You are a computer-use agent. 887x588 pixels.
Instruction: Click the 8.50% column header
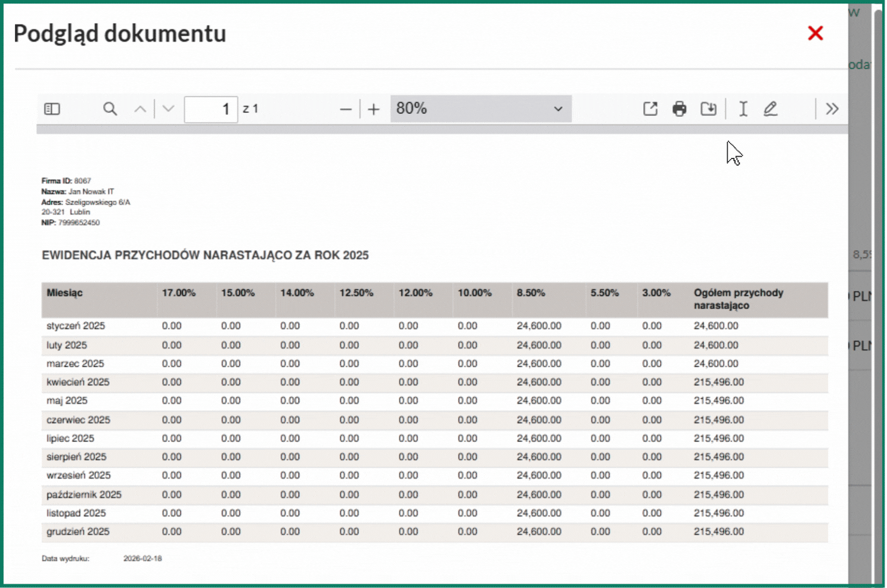tap(531, 293)
